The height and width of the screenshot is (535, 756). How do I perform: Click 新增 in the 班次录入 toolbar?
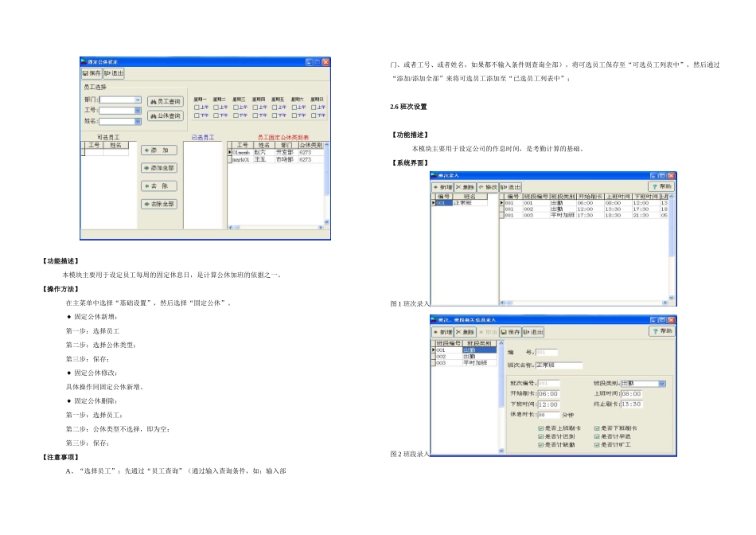[442, 187]
